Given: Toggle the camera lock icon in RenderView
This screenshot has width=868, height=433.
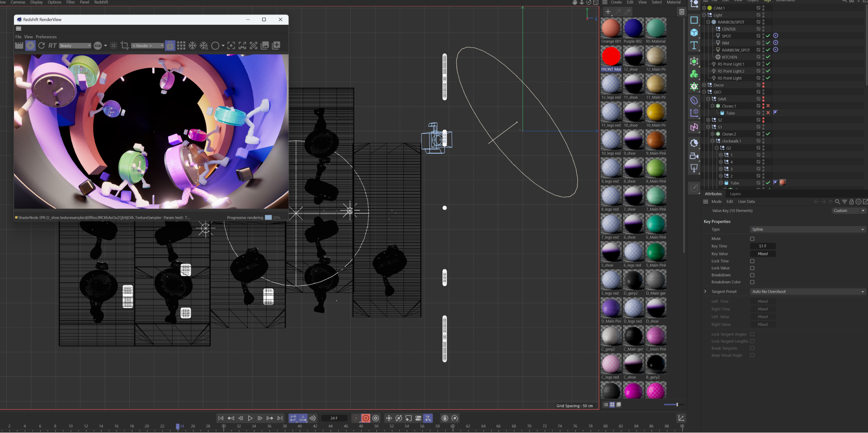Looking at the screenshot, I should (170, 46).
